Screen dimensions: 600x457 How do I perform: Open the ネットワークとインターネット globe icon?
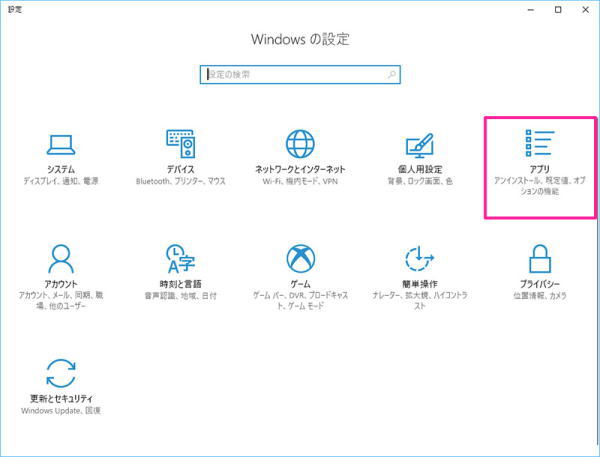(x=300, y=144)
